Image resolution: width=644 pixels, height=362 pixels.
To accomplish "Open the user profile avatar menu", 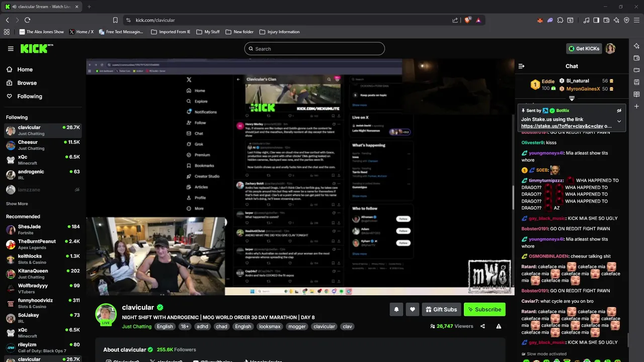I will 610,49.
